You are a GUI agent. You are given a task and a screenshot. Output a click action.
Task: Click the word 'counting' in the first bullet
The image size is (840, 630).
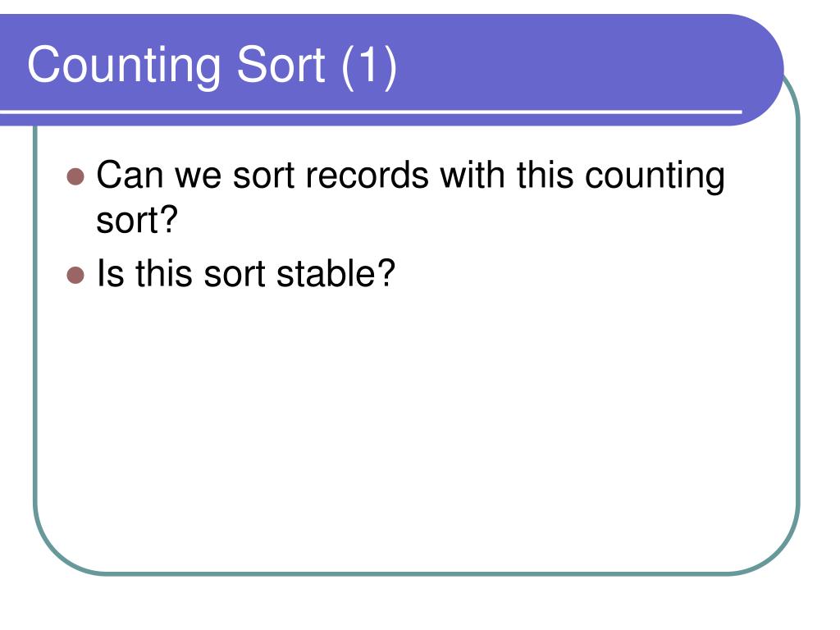655,177
